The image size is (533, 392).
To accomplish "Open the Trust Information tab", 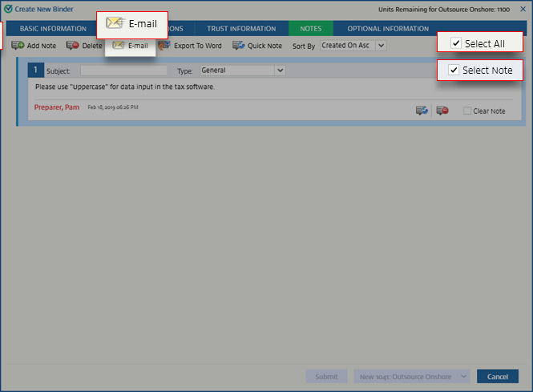I will (x=241, y=29).
